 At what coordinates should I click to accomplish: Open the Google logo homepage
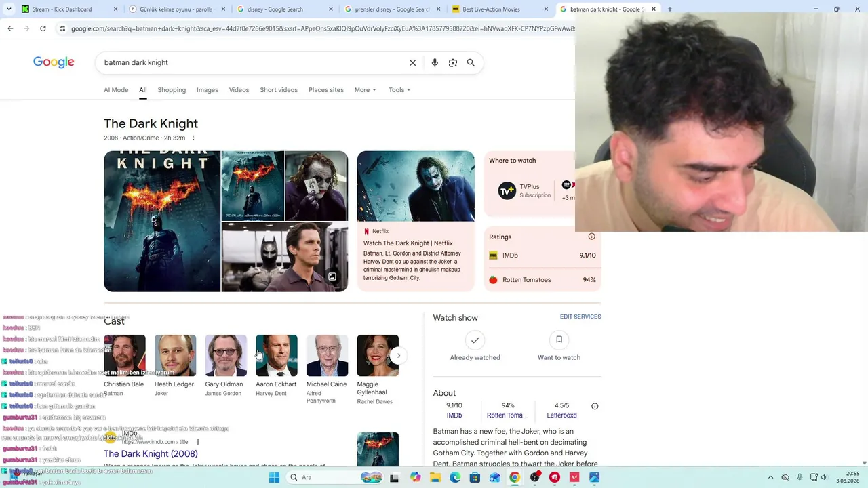pos(54,62)
